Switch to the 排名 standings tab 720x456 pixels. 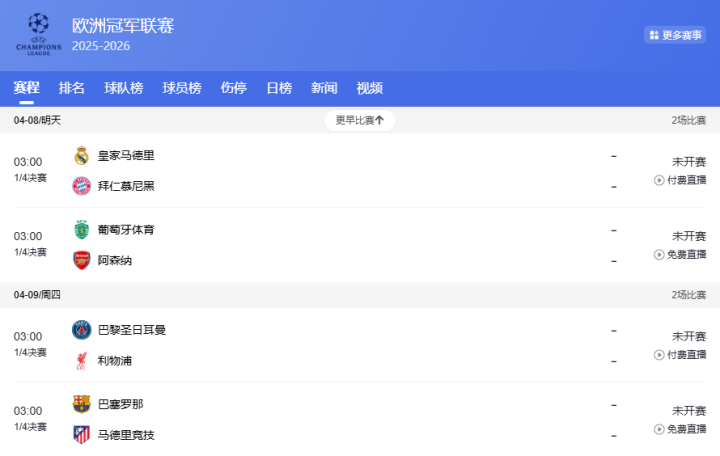(x=72, y=88)
